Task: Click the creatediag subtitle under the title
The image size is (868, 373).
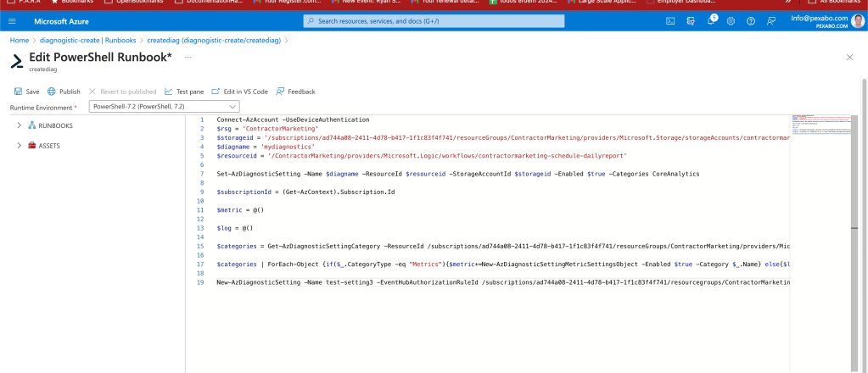Action: [x=43, y=70]
